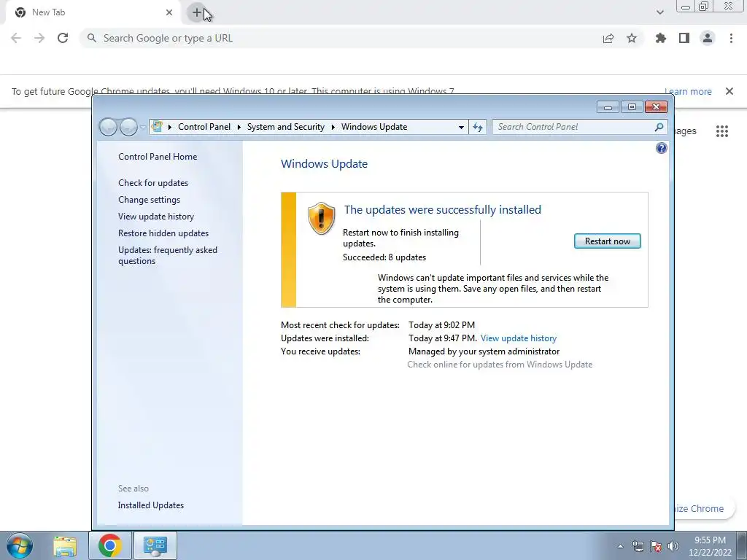Open Chrome tab search chevron

[x=659, y=12]
